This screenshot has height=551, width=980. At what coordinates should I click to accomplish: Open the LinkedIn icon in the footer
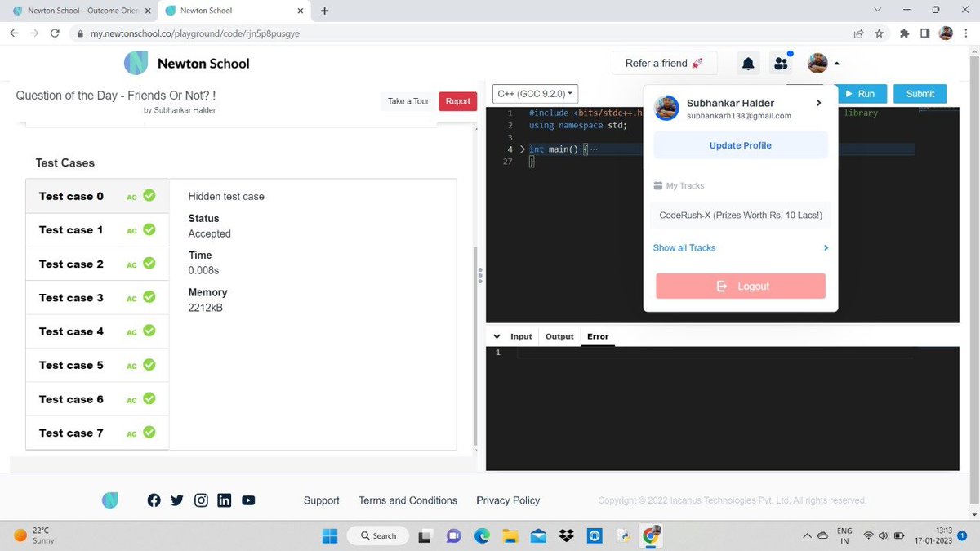click(x=224, y=500)
